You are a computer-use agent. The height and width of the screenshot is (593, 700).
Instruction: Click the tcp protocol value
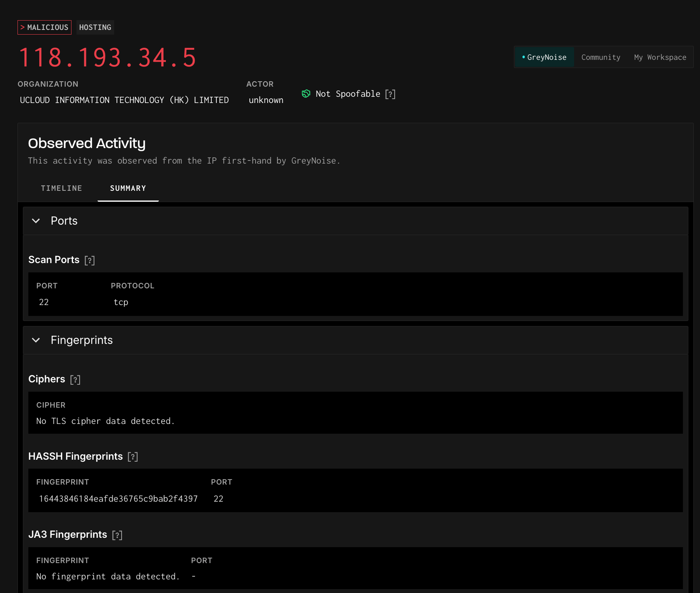coord(121,302)
